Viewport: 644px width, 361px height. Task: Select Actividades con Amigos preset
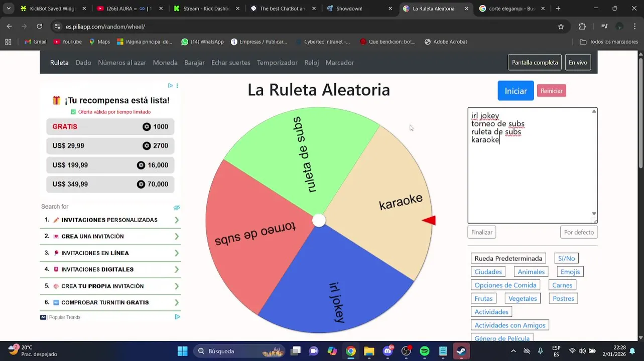510,325
